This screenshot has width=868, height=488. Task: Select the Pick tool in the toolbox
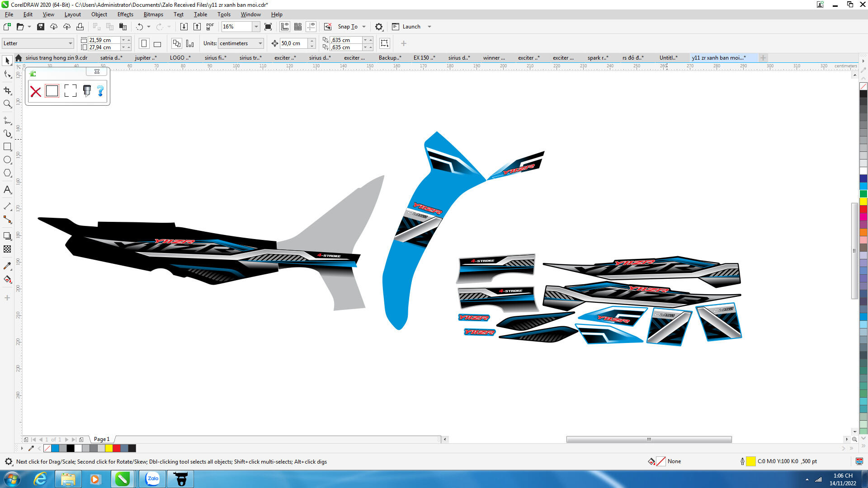pyautogui.click(x=7, y=61)
